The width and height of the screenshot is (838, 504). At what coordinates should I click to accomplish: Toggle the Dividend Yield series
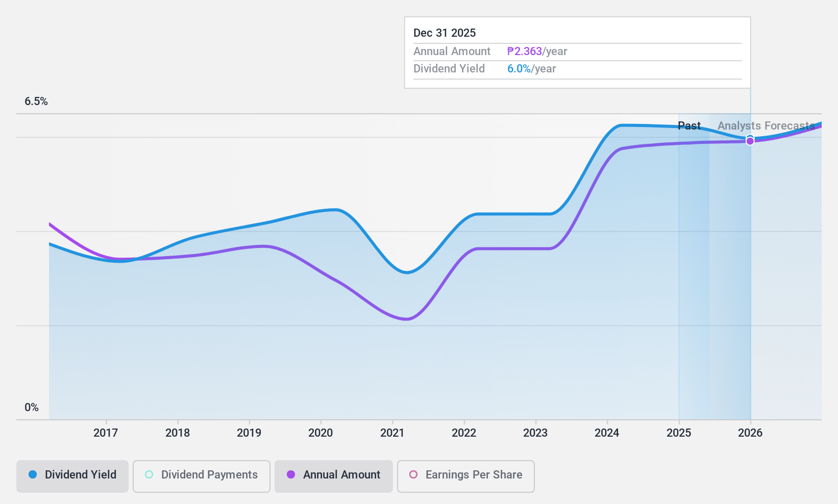coord(72,476)
